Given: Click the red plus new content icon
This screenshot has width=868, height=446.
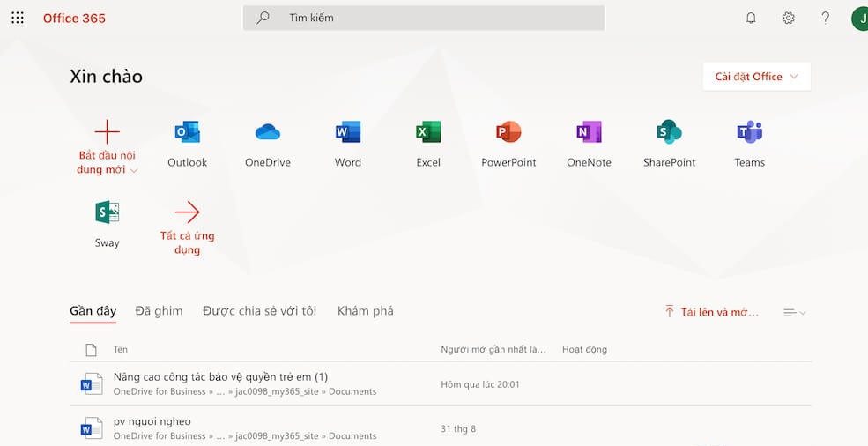Looking at the screenshot, I should [x=107, y=132].
